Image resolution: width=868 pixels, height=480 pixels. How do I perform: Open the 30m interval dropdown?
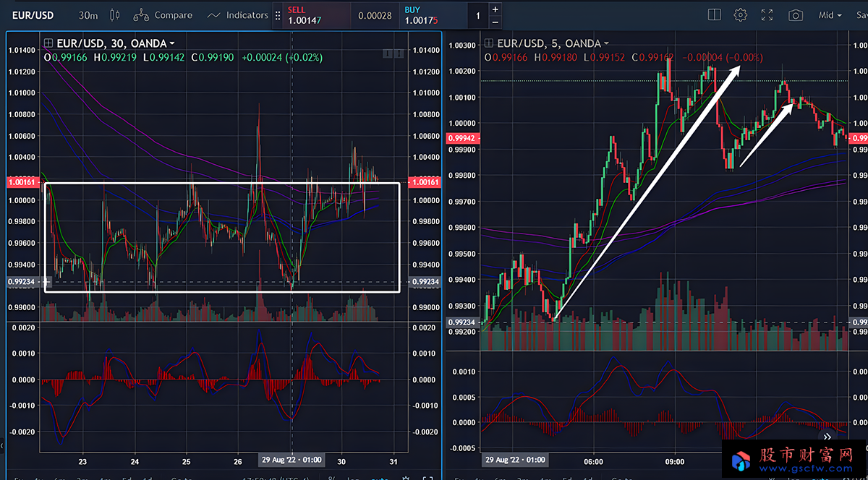[x=88, y=14]
